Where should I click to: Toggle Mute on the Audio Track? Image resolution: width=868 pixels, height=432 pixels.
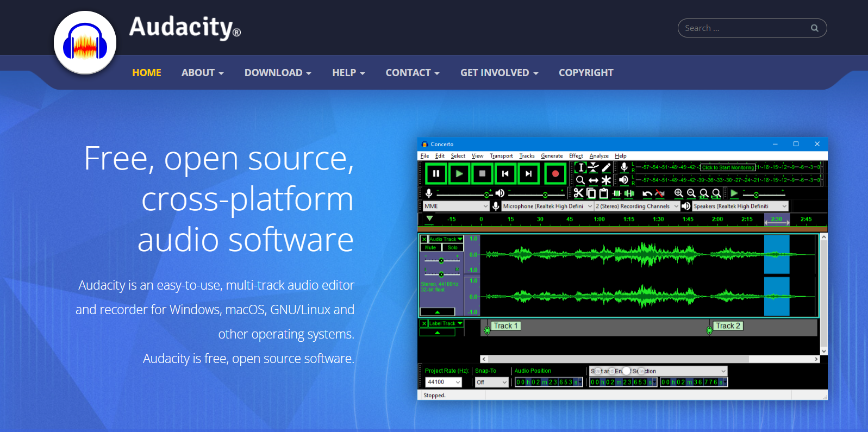(x=430, y=247)
